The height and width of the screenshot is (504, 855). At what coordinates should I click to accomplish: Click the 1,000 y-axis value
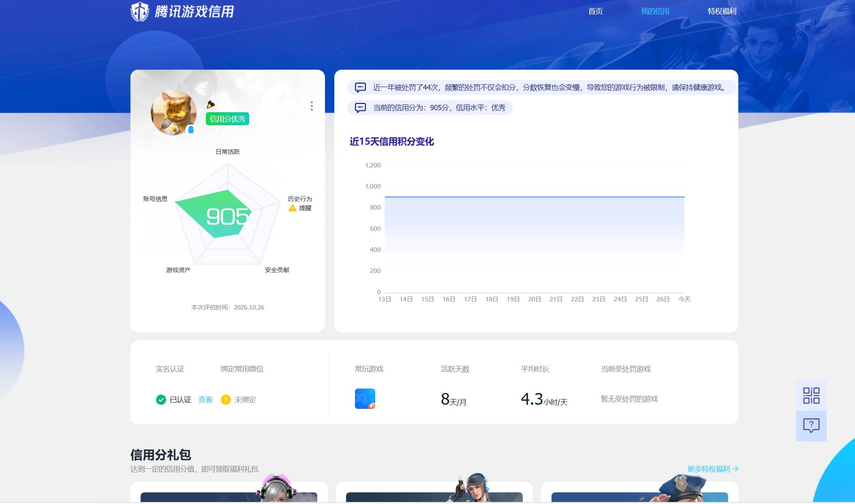pos(373,186)
